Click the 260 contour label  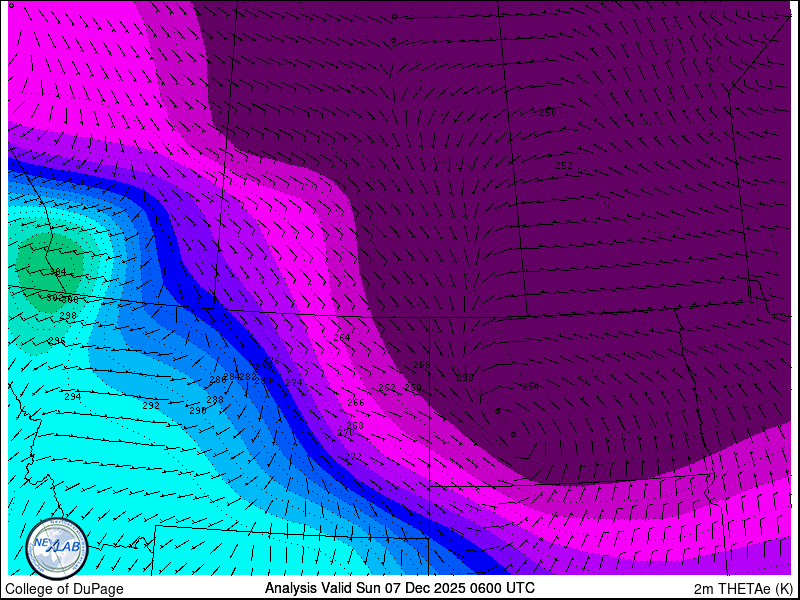pos(413,388)
